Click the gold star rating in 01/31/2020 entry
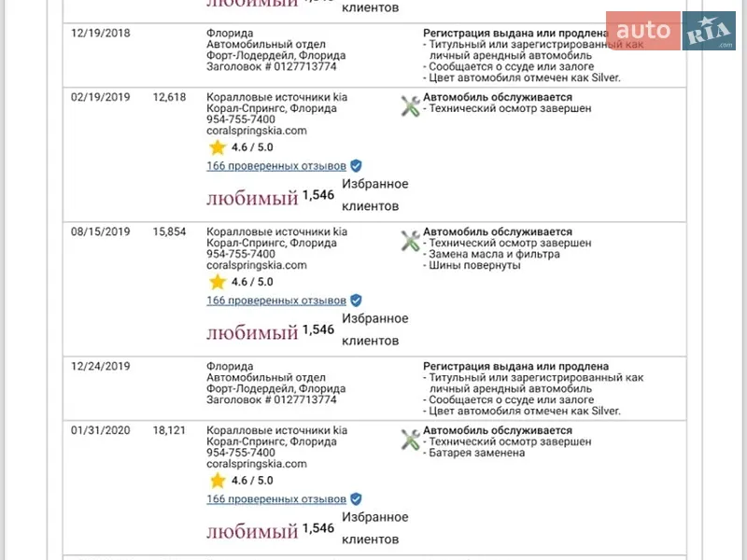Viewport: 747px width, 560px height. pyautogui.click(x=218, y=481)
